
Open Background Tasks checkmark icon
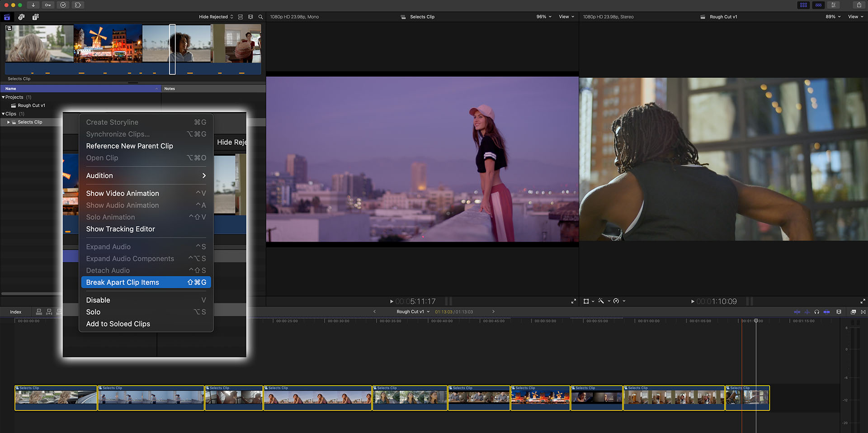tap(63, 5)
